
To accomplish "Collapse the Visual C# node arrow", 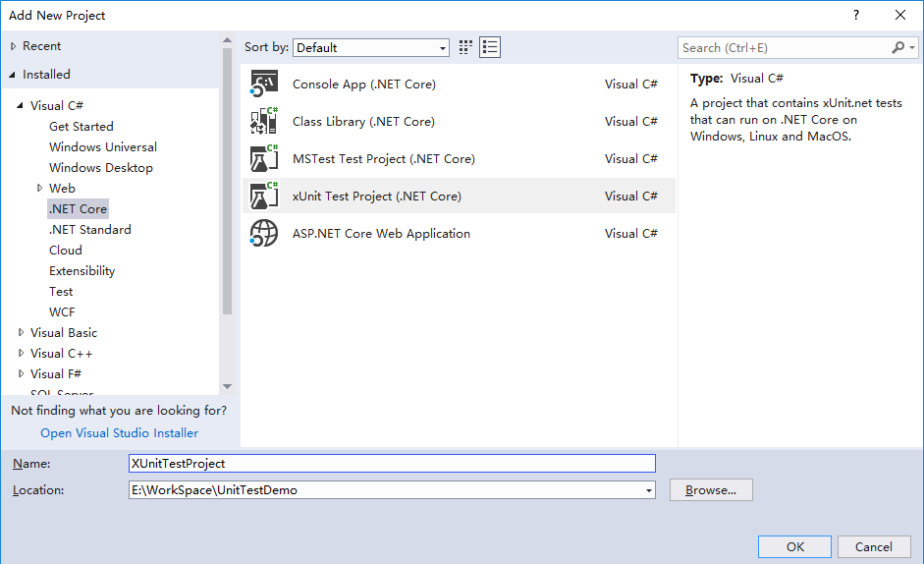I will [20, 105].
